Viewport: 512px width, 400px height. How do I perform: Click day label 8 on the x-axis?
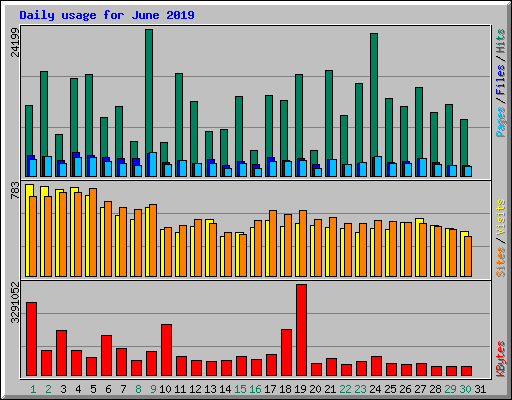[x=138, y=389]
